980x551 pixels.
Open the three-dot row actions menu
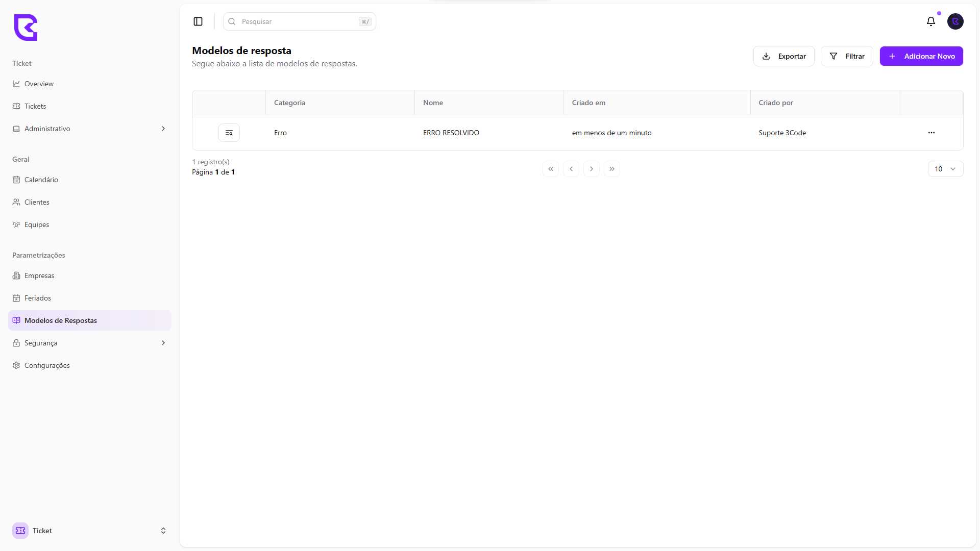tap(932, 133)
